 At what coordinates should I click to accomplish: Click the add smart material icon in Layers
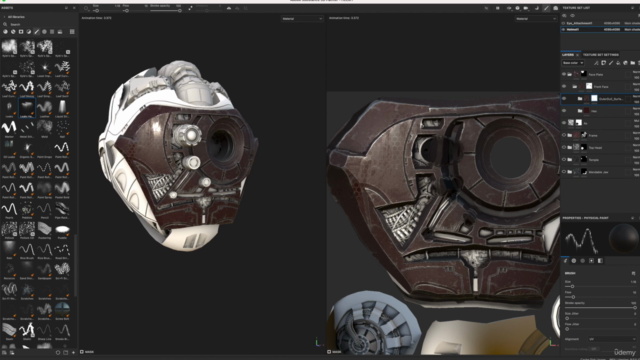point(625,63)
